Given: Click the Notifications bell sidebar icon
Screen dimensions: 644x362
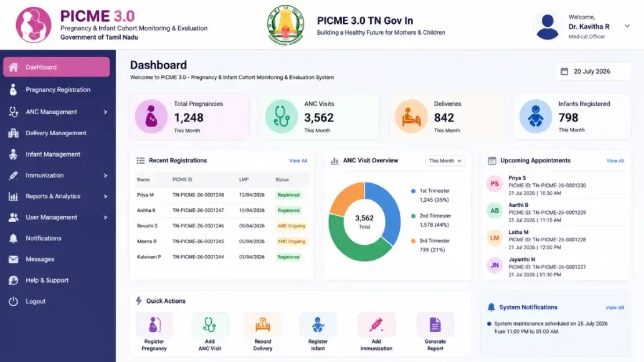Looking at the screenshot, I should coord(13,238).
